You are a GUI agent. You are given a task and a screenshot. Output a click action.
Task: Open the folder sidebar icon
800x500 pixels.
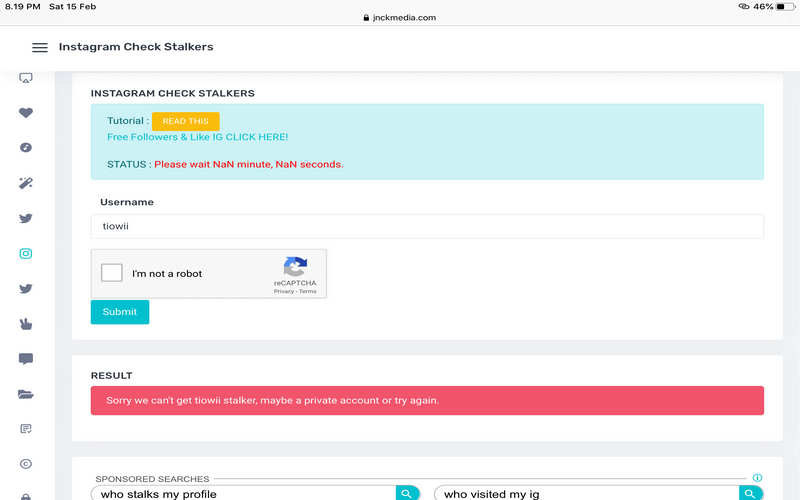pyautogui.click(x=26, y=394)
